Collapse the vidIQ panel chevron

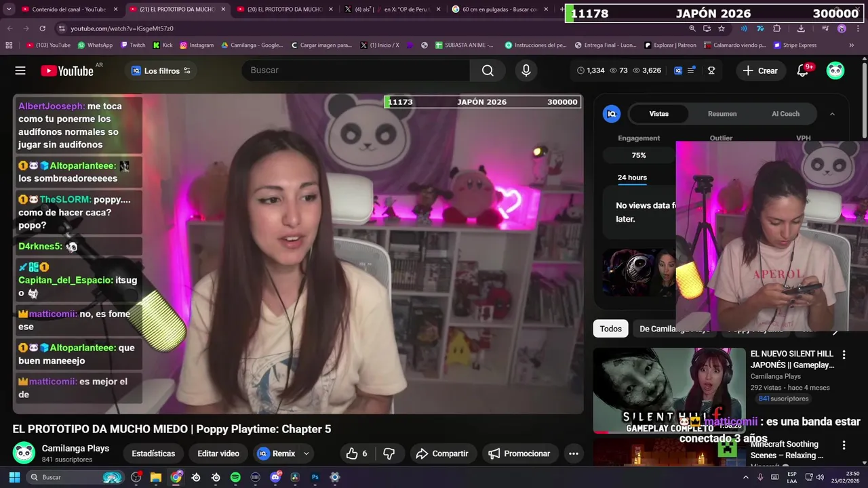point(832,114)
